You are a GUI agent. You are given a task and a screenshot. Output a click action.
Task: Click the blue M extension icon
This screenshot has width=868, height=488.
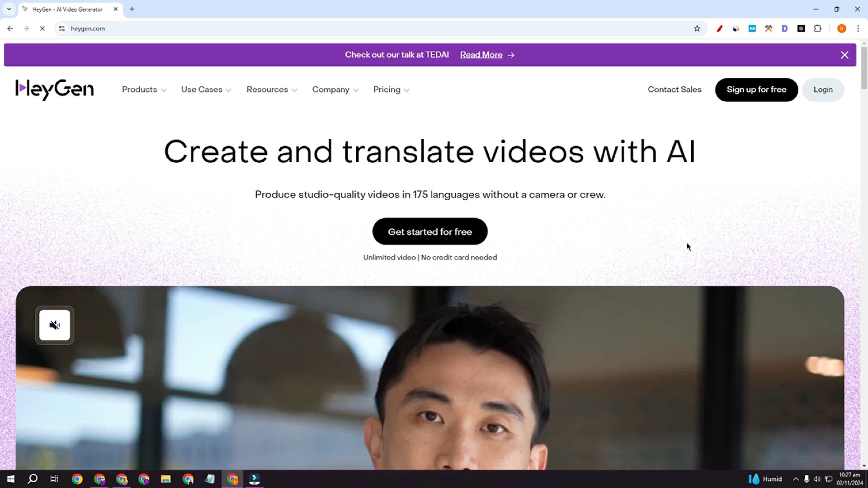pos(752,28)
